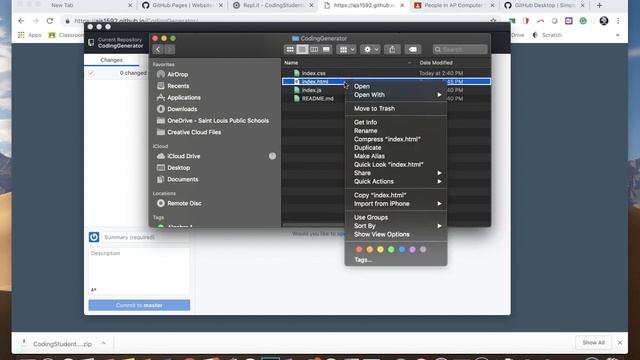Open Current Repository dropdown in GitHub Desktop
640x360 pixels.
point(116,43)
